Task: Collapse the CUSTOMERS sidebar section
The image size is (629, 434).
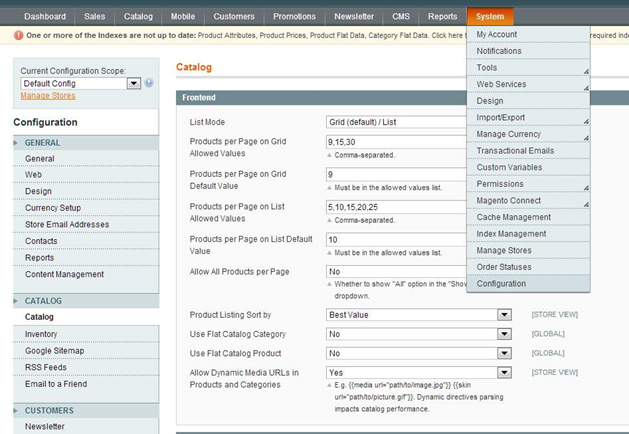Action: (x=84, y=410)
